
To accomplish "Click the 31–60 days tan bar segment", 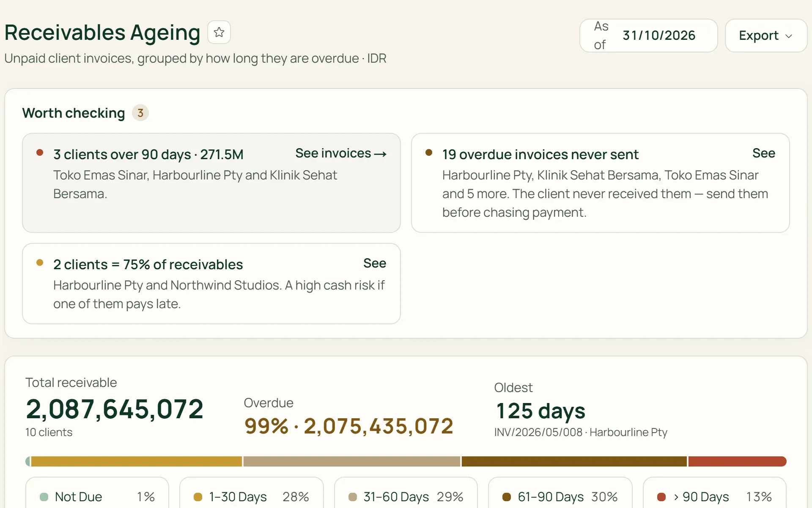I will click(x=352, y=461).
